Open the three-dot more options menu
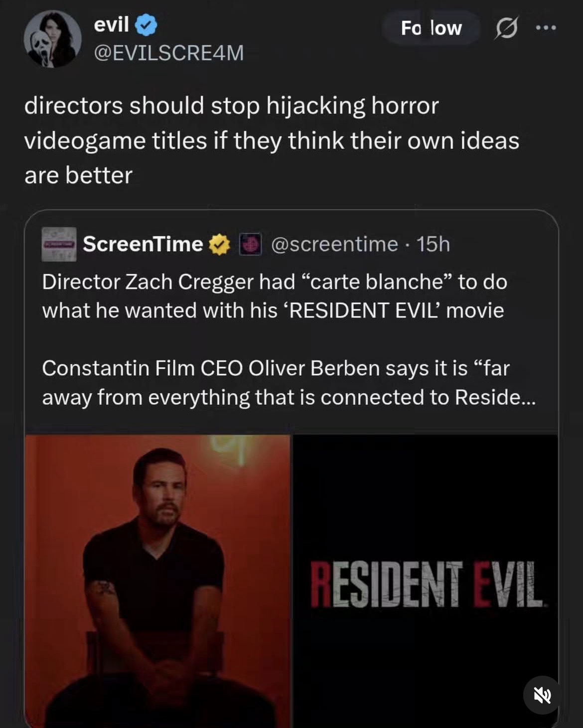Image resolution: width=583 pixels, height=728 pixels. coord(546,28)
